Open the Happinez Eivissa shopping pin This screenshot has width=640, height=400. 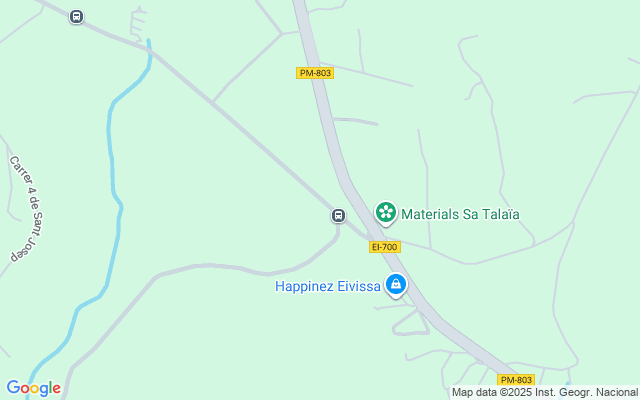396,285
